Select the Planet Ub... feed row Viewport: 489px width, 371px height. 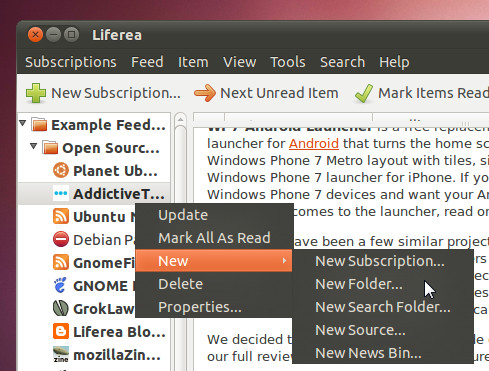pos(95,170)
